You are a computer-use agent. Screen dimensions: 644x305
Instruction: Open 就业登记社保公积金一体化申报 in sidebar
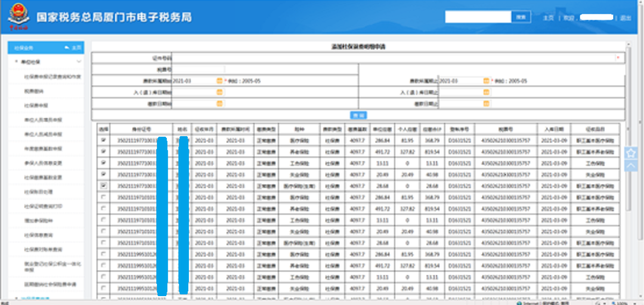[x=52, y=266]
